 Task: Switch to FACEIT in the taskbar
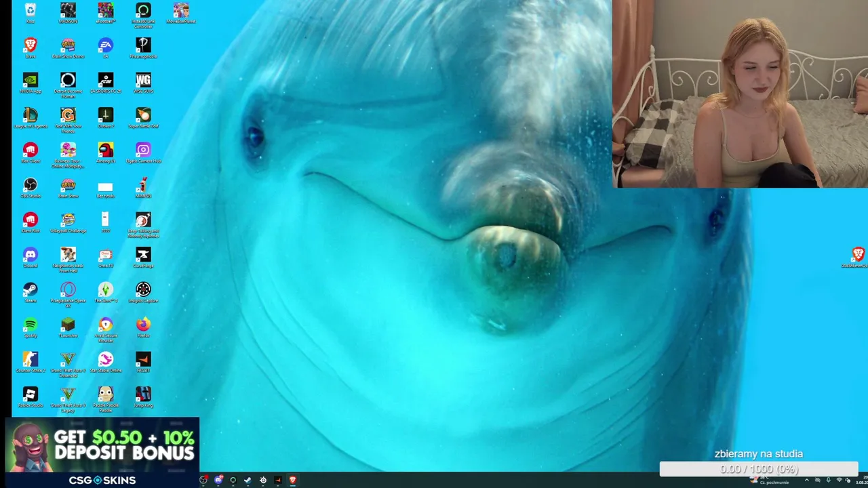[x=278, y=480]
